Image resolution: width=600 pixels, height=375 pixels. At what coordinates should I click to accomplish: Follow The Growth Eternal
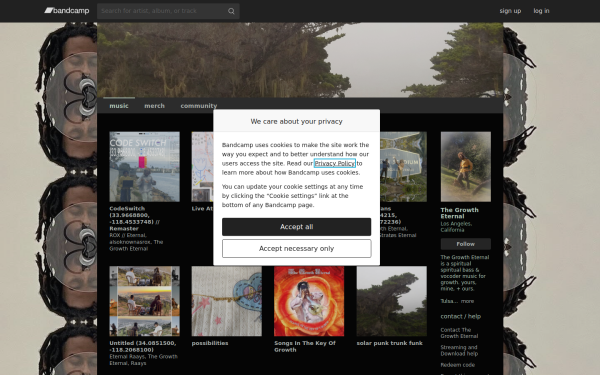[x=466, y=244]
